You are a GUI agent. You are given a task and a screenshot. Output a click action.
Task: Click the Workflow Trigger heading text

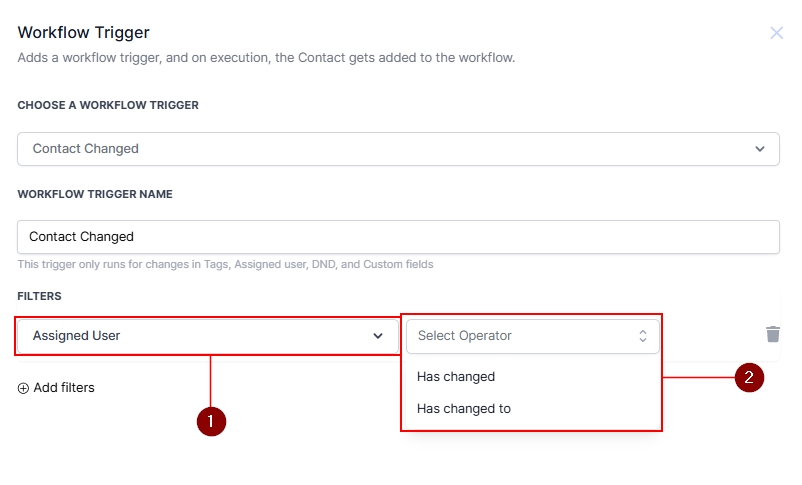tap(83, 33)
